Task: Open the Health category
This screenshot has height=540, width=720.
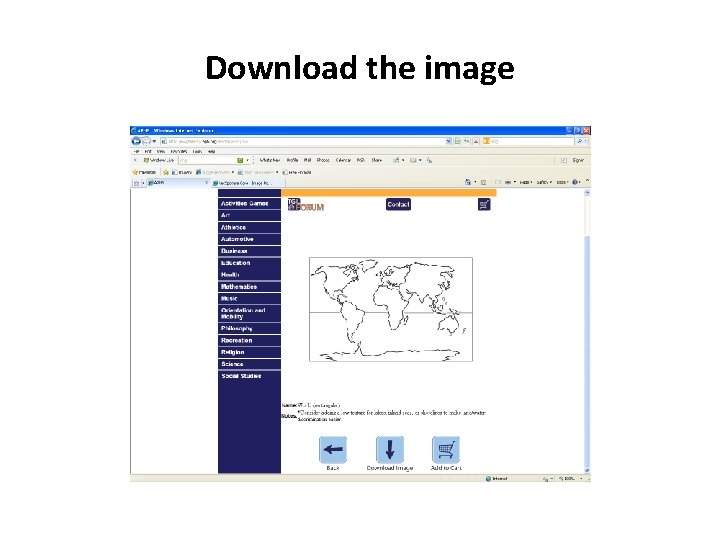Action: click(249, 275)
